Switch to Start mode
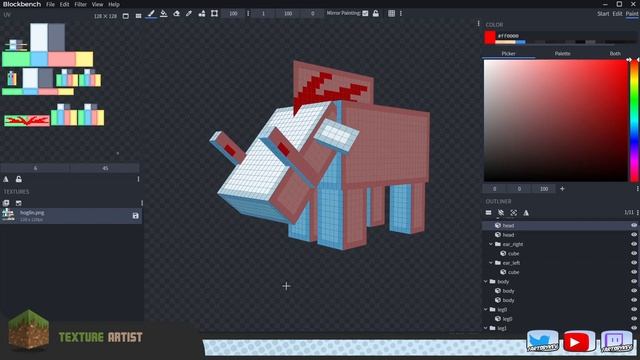This screenshot has width=640, height=360. pos(603,13)
